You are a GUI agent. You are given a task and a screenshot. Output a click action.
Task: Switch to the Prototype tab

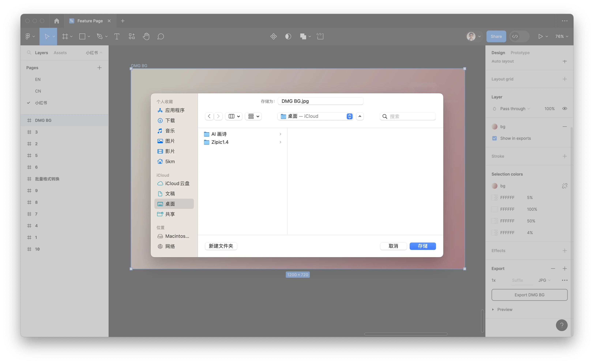point(520,52)
